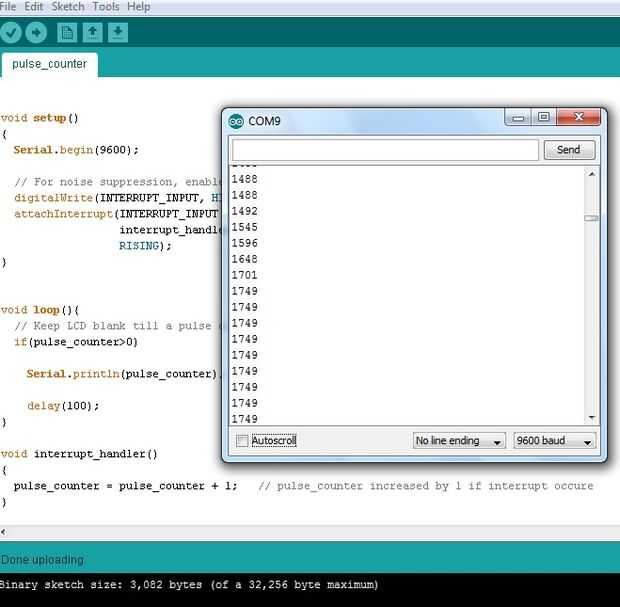Click the scroll down arrow in COM9
Viewport: 620px width, 607px height.
[592, 417]
